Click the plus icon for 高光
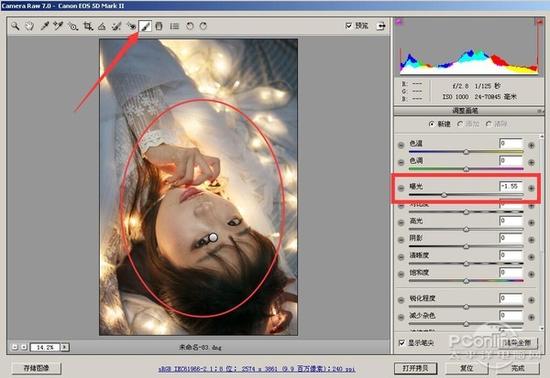The image size is (550, 378). (x=531, y=223)
